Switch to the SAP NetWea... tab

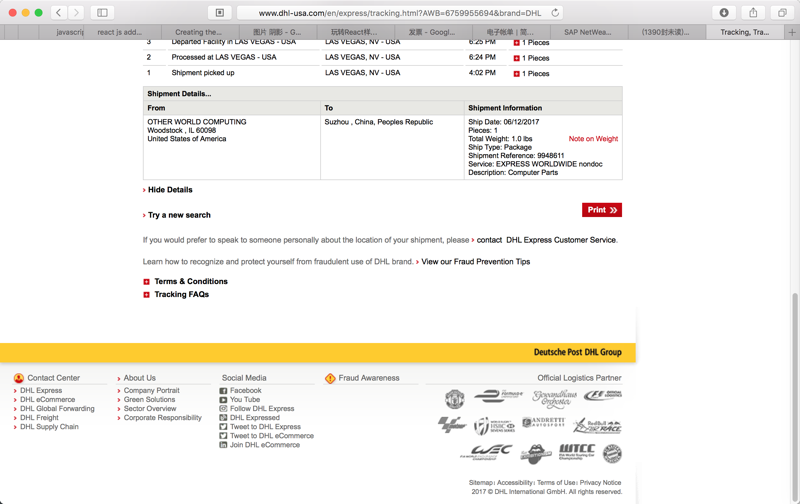(x=588, y=32)
